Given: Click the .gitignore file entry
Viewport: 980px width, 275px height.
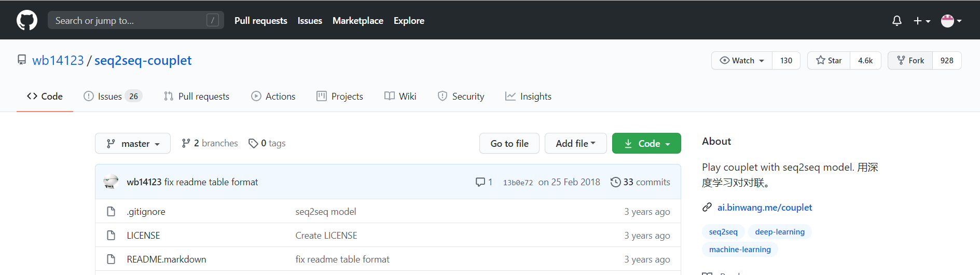Looking at the screenshot, I should point(146,212).
